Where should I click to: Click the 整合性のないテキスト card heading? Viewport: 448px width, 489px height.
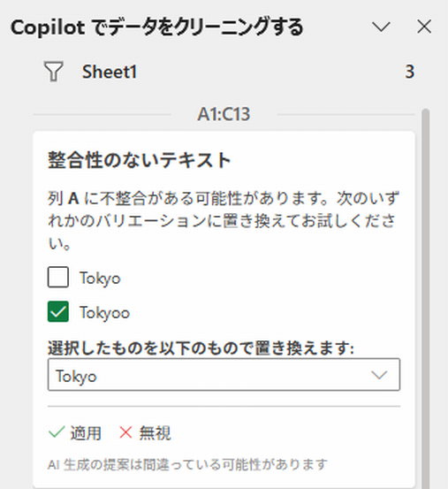click(140, 160)
